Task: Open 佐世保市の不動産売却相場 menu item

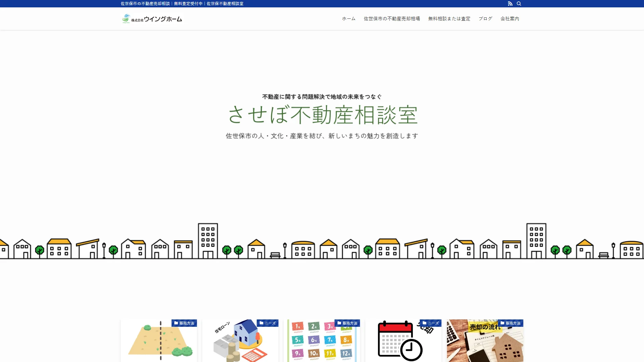Action: coord(392,19)
